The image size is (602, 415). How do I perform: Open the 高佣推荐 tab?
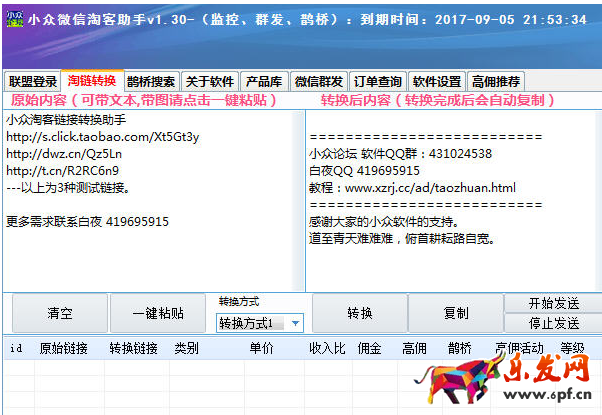[x=496, y=82]
